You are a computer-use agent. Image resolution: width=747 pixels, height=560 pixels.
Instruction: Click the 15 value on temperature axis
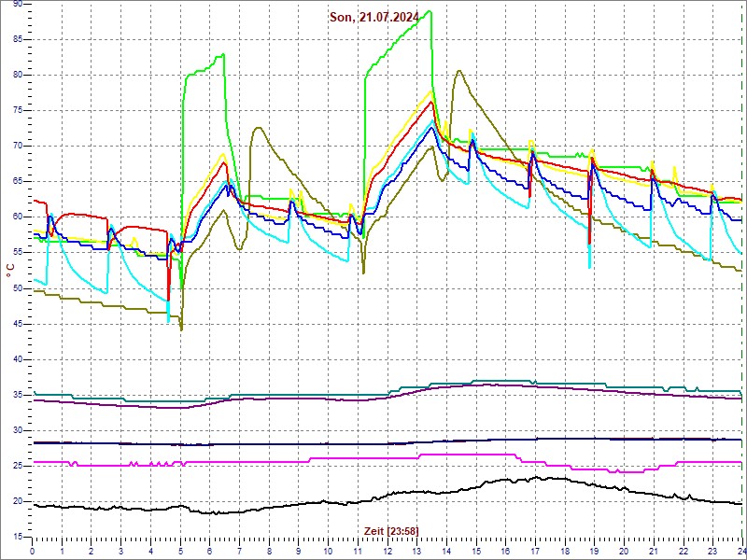(x=18, y=537)
